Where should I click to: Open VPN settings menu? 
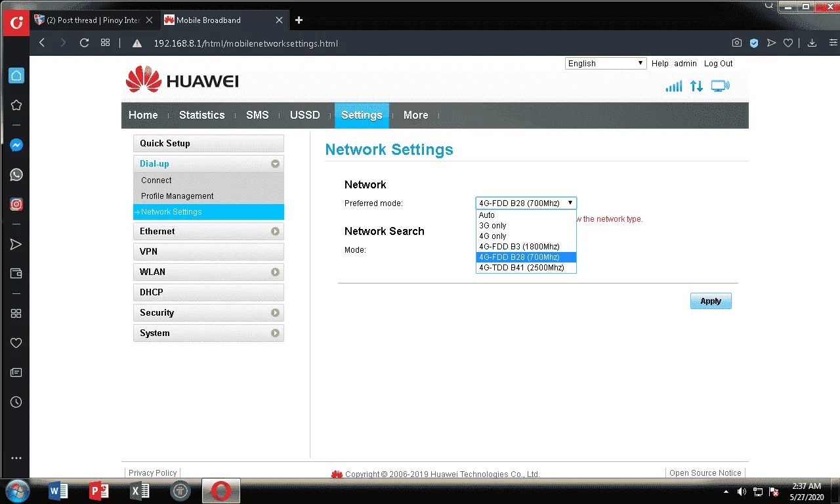(209, 251)
